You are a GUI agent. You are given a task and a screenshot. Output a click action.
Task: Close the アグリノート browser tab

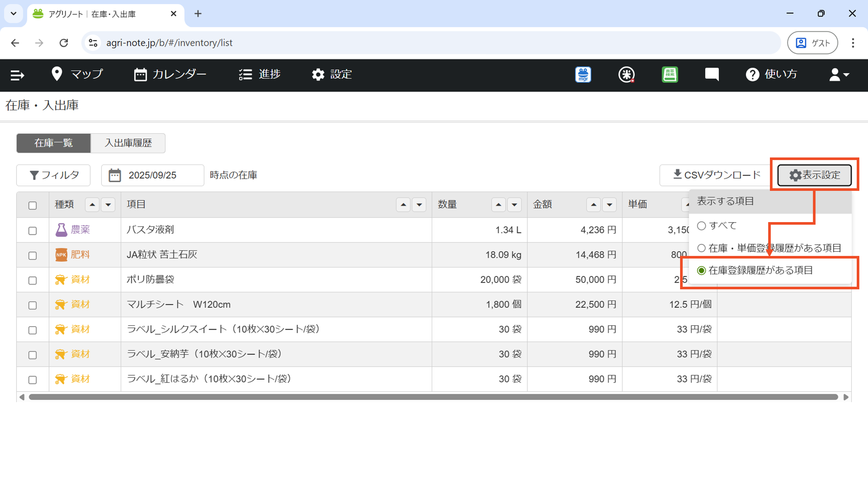(174, 14)
